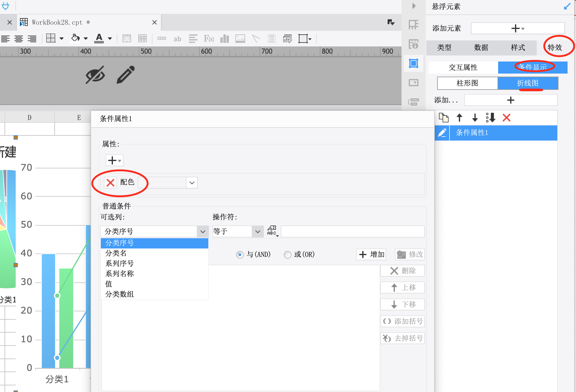This screenshot has height=392, width=576.
Task: Open the fill color dropdown arrow
Action: [86, 39]
